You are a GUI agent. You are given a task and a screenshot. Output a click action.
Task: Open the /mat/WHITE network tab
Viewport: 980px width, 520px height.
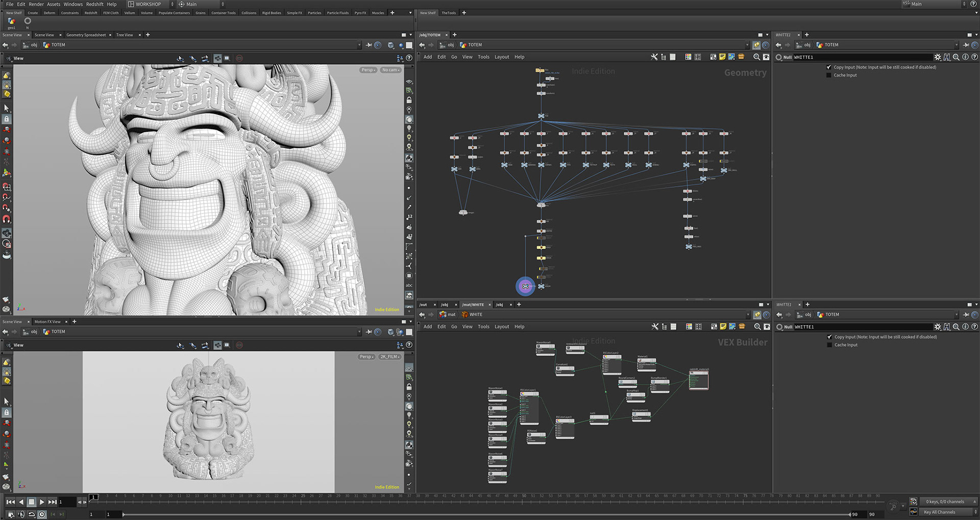coord(473,305)
